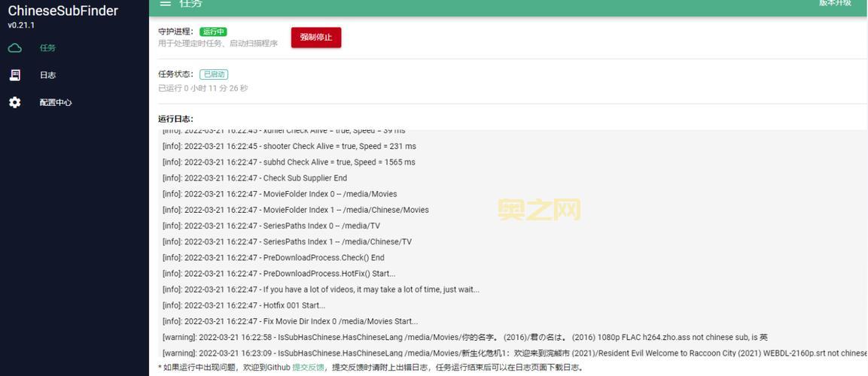This screenshot has height=376, width=868.
Task: Select the log line Fix Movie Dir Index 0
Action: (290, 321)
